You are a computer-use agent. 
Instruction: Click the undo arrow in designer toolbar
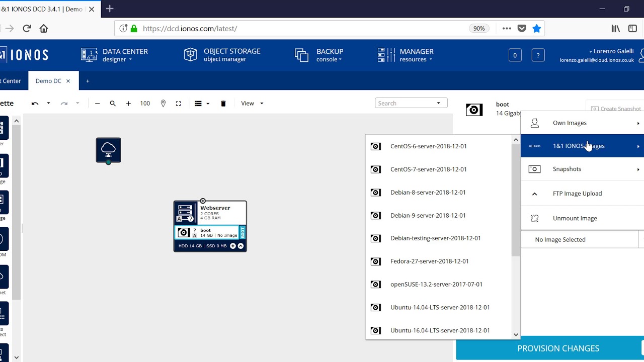pos(35,103)
